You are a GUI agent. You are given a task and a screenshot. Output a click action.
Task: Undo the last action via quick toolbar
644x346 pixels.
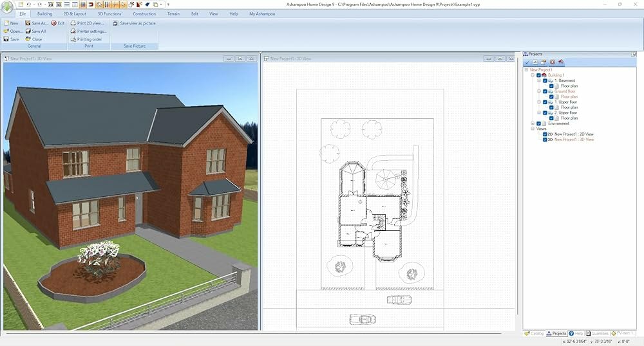29,5
